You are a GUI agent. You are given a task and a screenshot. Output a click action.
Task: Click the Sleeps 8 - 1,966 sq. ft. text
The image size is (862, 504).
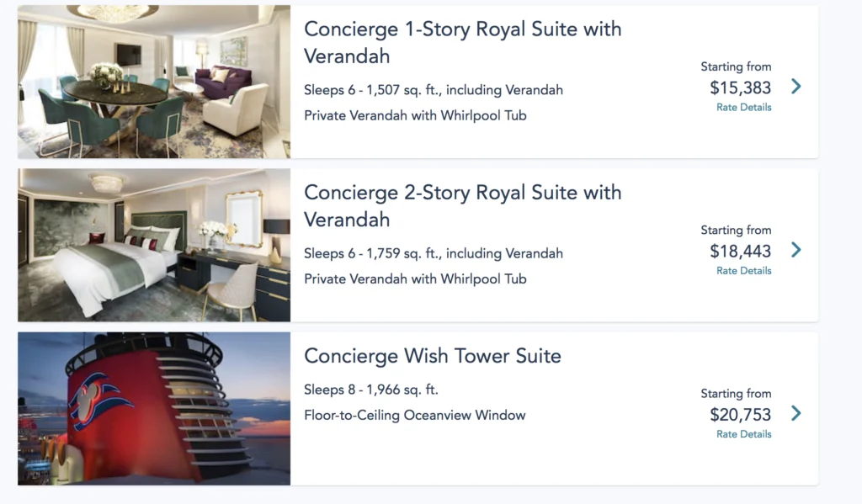370,390
